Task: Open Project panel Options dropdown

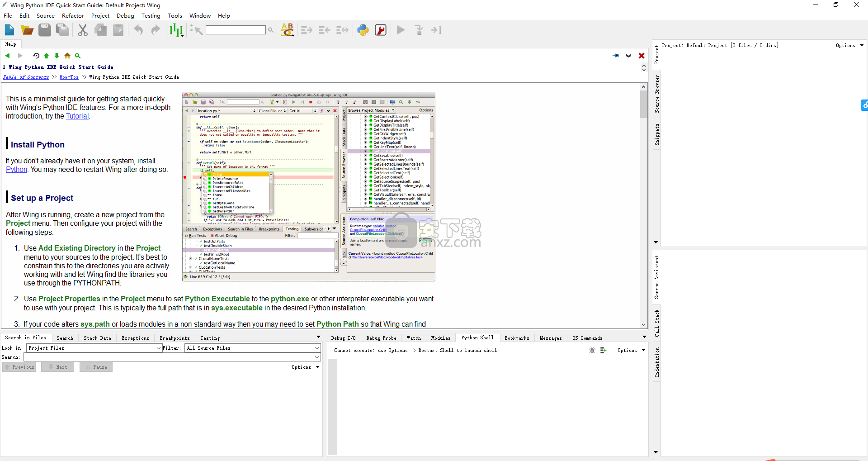Action: (x=849, y=45)
